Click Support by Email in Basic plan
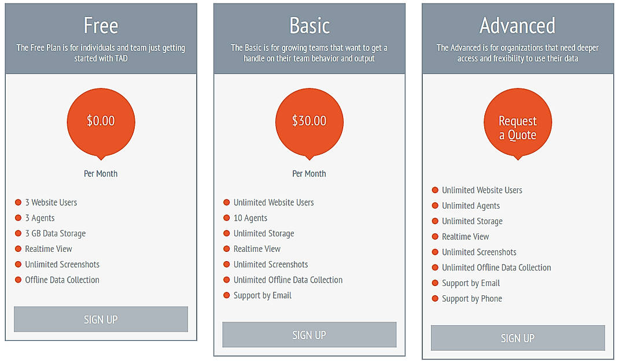Screen dimensions: 619x364 (262, 295)
